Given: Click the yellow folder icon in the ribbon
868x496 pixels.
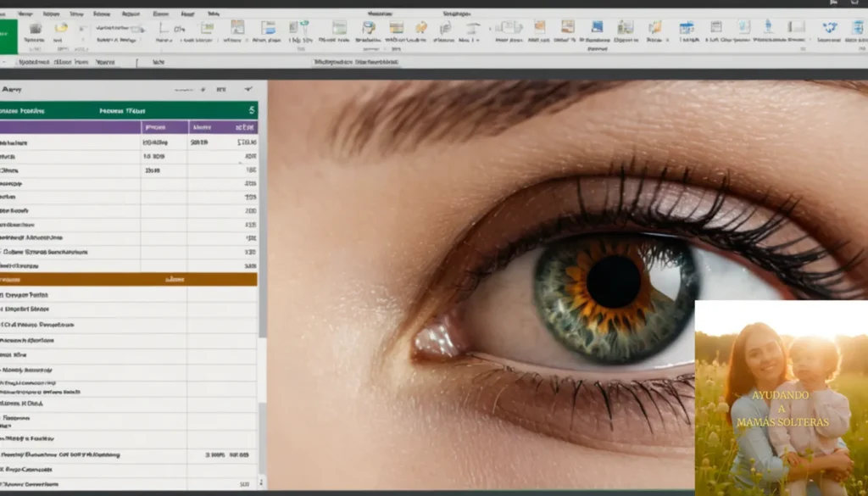Looking at the screenshot, I should 60,28.
